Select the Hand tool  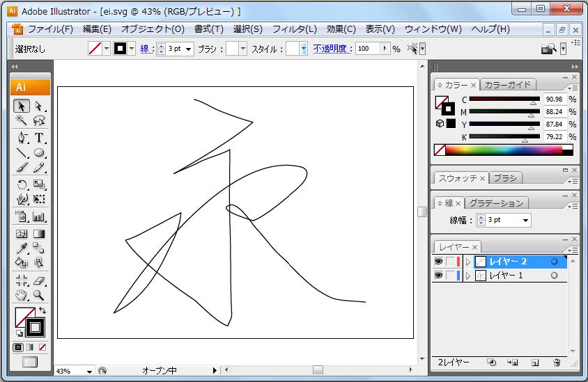click(x=22, y=296)
